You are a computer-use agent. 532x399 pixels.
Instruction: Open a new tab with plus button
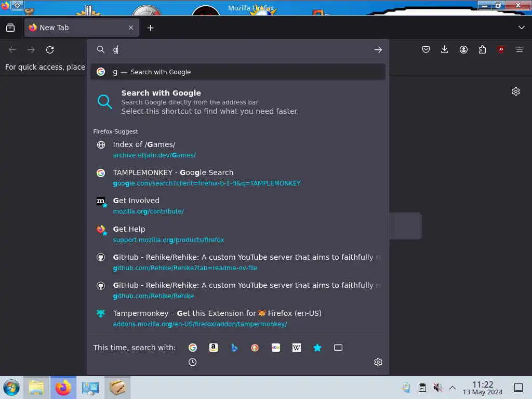150,28
